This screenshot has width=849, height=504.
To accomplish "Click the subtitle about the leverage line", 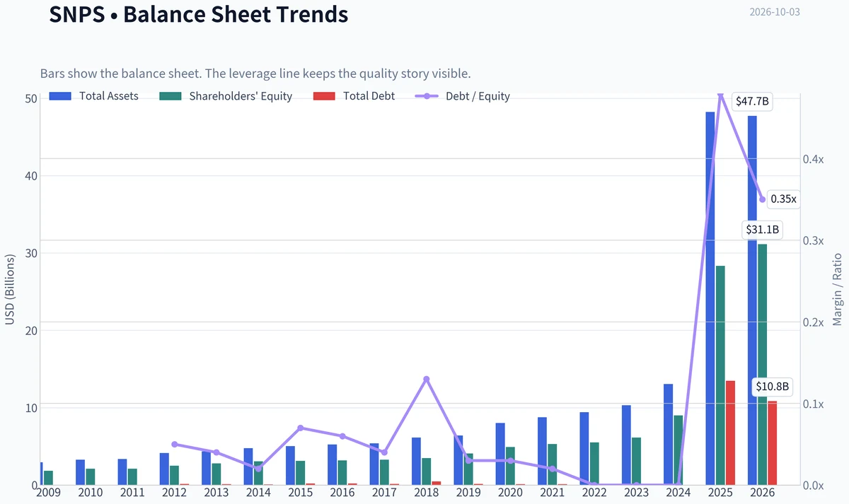I will (x=255, y=74).
